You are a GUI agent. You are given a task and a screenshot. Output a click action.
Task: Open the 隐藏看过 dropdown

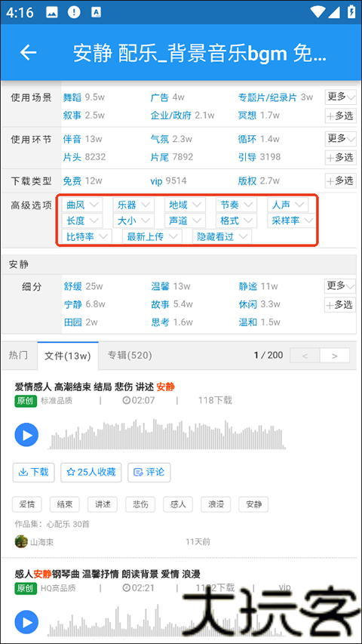point(222,236)
